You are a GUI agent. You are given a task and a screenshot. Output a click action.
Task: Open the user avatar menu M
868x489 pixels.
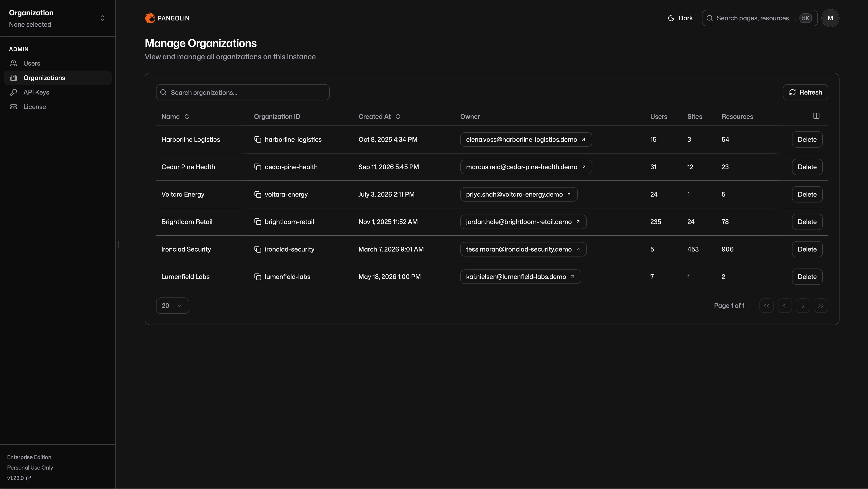(x=830, y=18)
